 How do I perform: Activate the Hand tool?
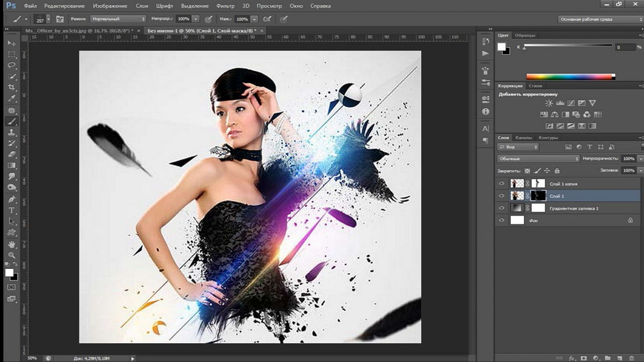11,244
